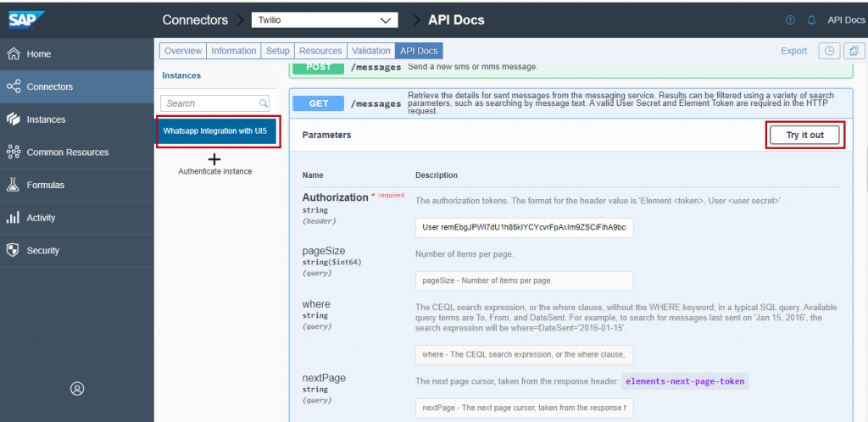Image resolution: width=868 pixels, height=422 pixels.
Task: Open Home in the sidebar menu
Action: click(77, 54)
